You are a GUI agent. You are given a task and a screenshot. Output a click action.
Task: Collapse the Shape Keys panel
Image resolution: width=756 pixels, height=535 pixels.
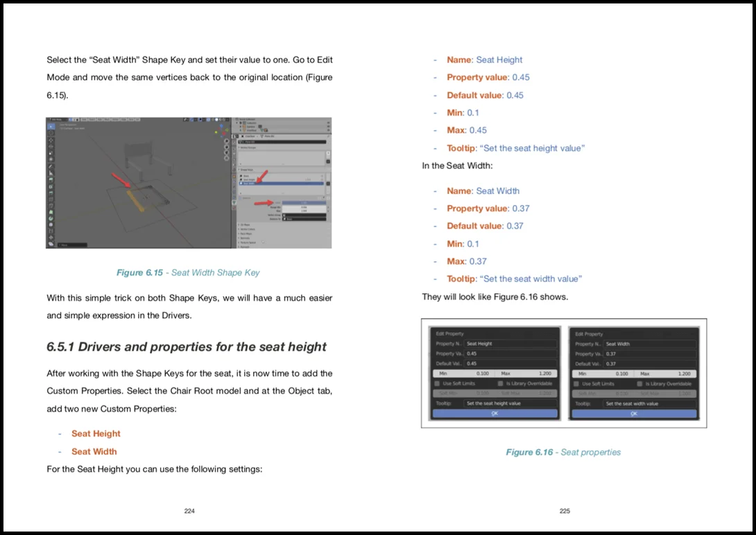point(244,170)
